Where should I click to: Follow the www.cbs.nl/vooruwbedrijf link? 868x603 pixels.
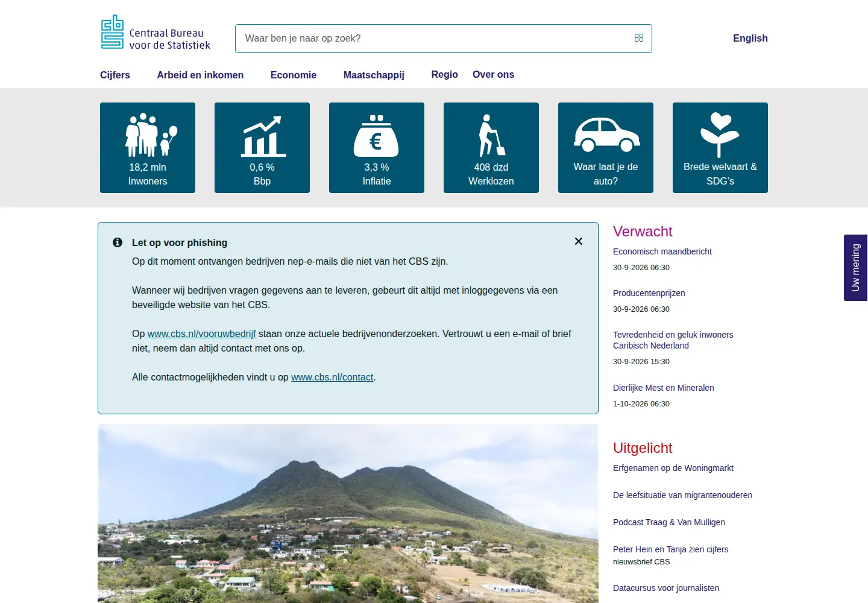(202, 333)
